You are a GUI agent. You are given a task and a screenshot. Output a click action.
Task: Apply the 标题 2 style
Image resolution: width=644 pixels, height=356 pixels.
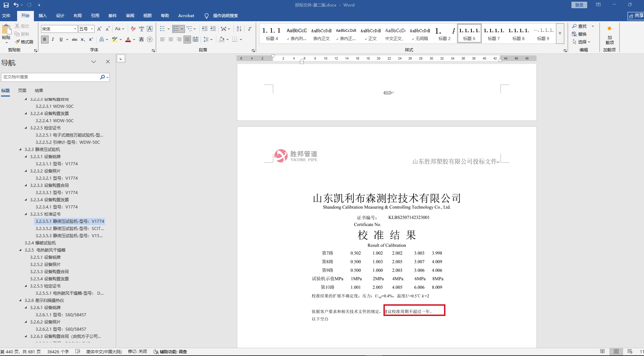click(x=445, y=34)
